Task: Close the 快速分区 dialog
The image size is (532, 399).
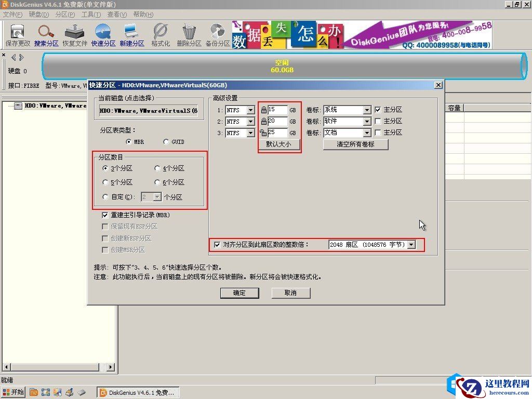Action: tap(438, 85)
